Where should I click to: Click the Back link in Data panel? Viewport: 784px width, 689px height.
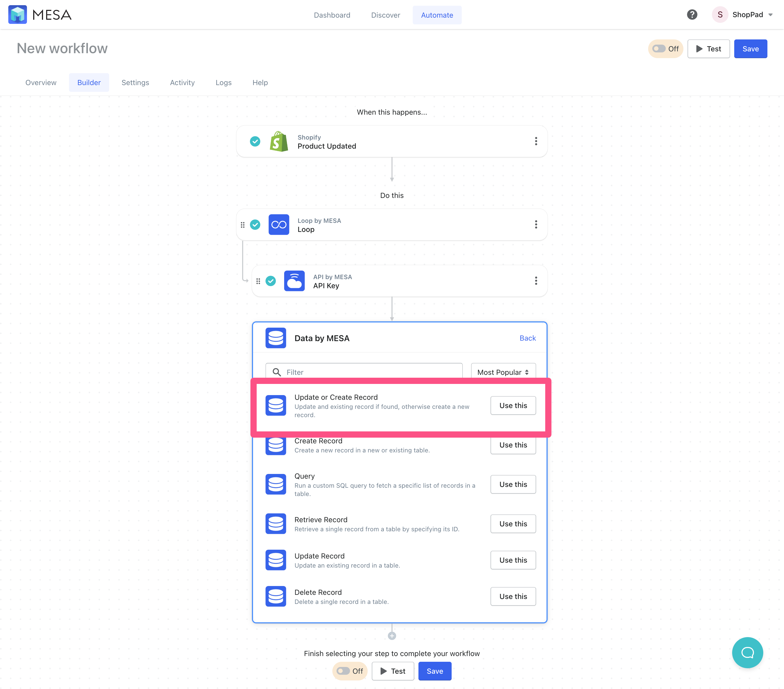pyautogui.click(x=527, y=338)
